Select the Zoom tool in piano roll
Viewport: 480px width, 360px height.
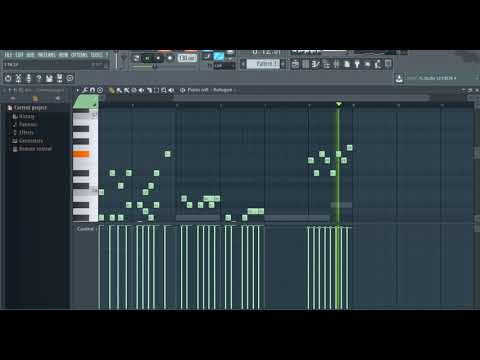click(164, 90)
